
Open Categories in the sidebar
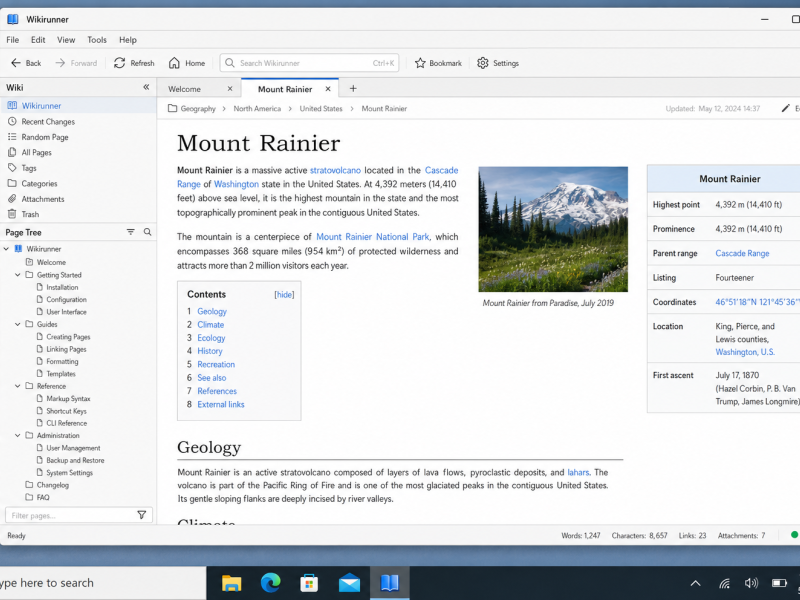pyautogui.click(x=78, y=184)
